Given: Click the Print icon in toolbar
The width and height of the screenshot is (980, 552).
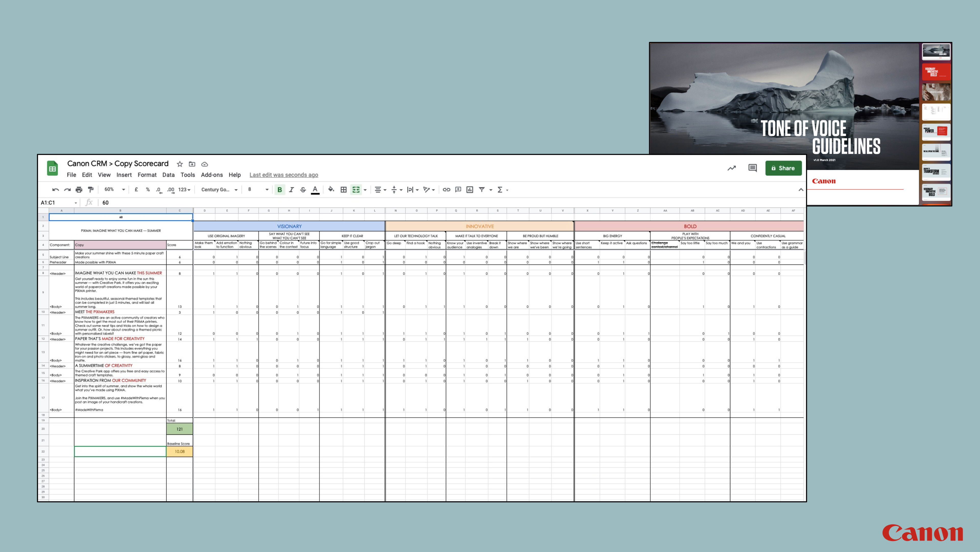Looking at the screenshot, I should [79, 190].
